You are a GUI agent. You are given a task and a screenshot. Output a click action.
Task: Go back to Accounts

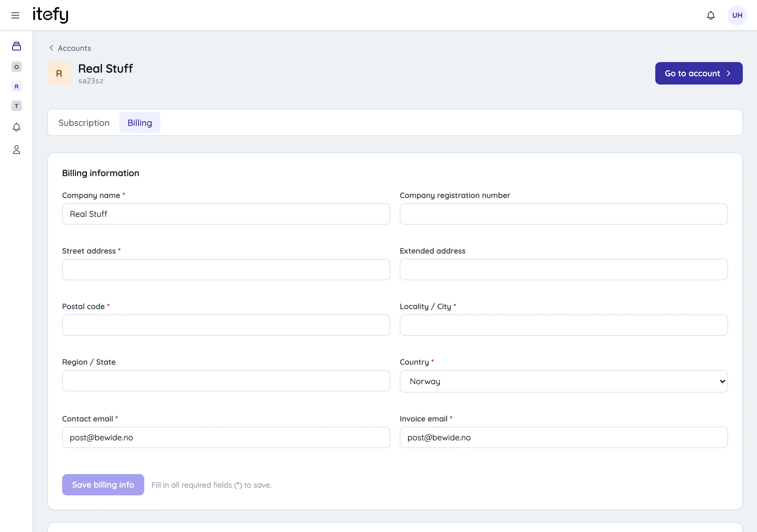coord(70,48)
